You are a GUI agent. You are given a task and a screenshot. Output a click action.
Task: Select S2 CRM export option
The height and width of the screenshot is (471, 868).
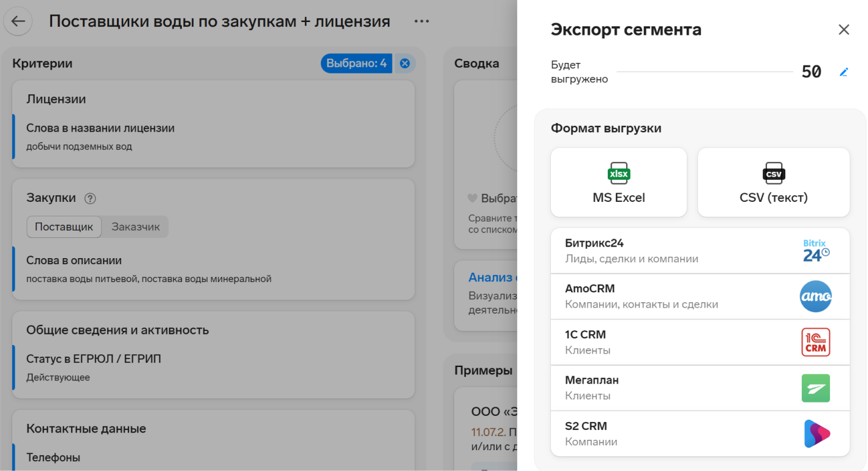(700, 434)
